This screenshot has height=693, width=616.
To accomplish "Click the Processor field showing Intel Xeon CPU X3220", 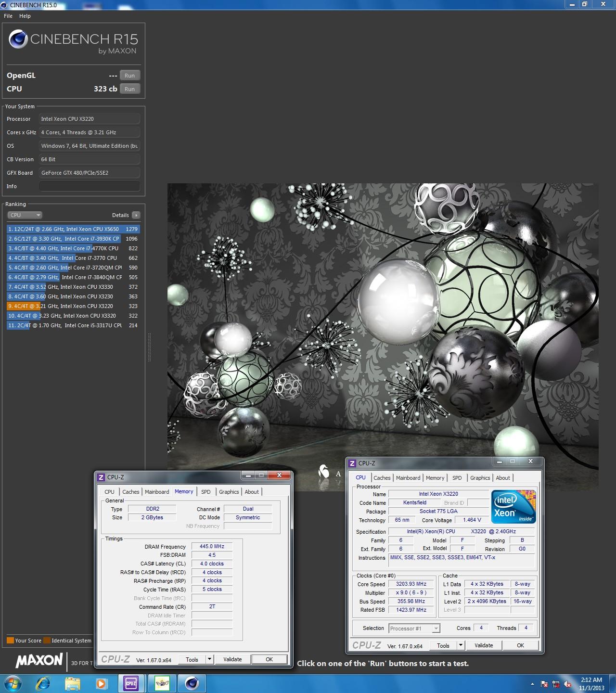I will pos(90,119).
